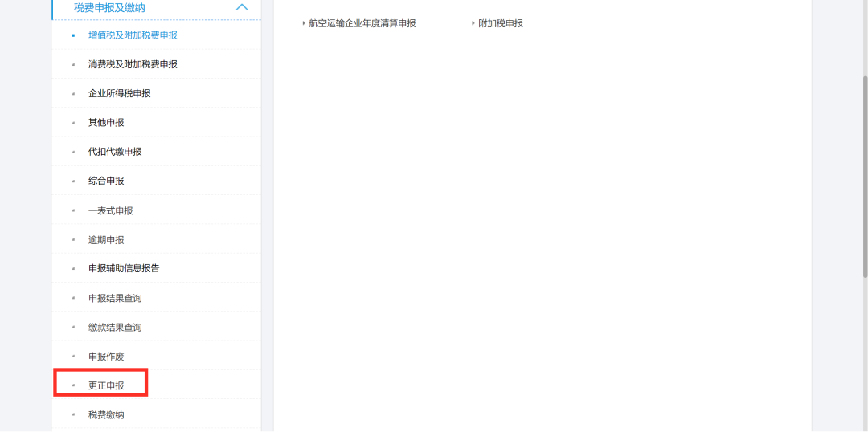Viewport: 868px width, 432px height.
Task: Click the bullet marker beside 税费缴纳
Action: [73, 415]
